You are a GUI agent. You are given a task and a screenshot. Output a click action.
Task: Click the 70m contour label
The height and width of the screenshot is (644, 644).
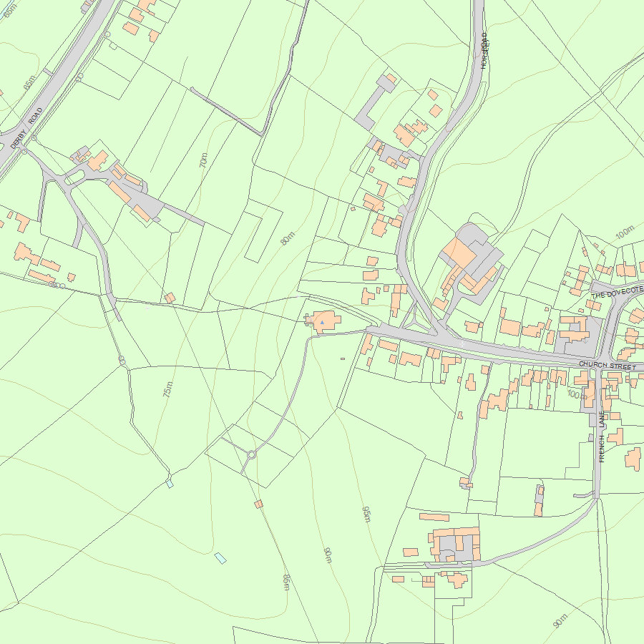(x=203, y=160)
